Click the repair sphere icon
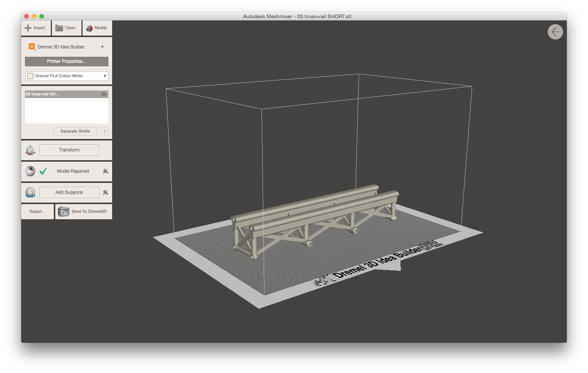 point(30,171)
